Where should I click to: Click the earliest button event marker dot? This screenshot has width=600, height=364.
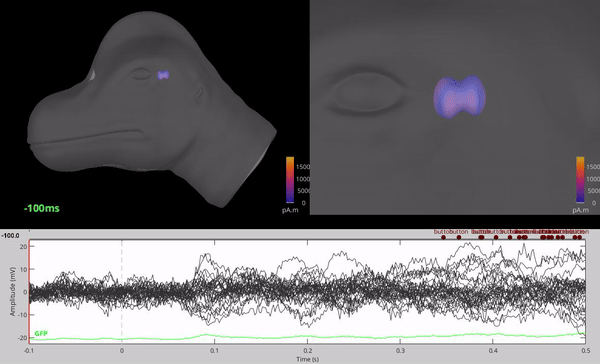(x=443, y=237)
